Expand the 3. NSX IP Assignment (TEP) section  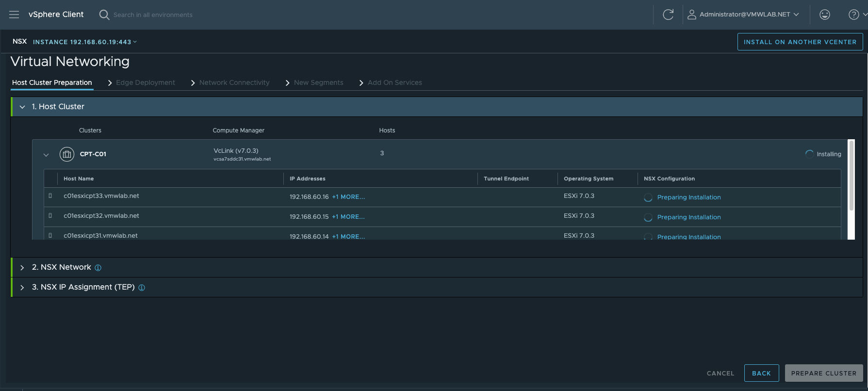(x=22, y=288)
